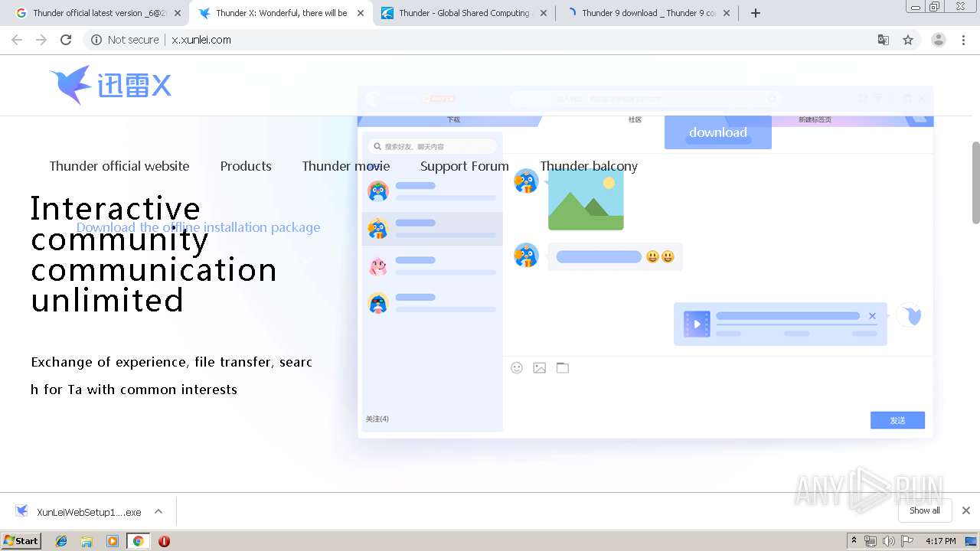Visit the Support Forum
The image size is (980, 551).
pos(465,166)
